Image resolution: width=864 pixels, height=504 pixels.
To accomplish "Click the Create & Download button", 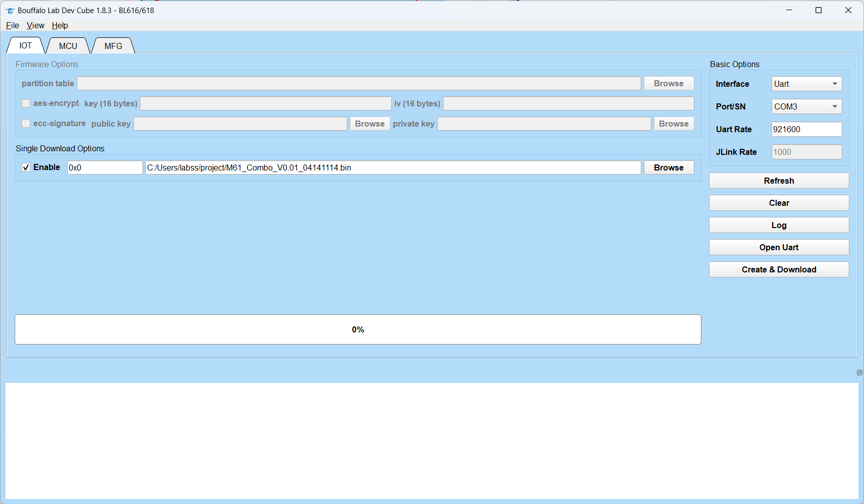I will click(779, 269).
